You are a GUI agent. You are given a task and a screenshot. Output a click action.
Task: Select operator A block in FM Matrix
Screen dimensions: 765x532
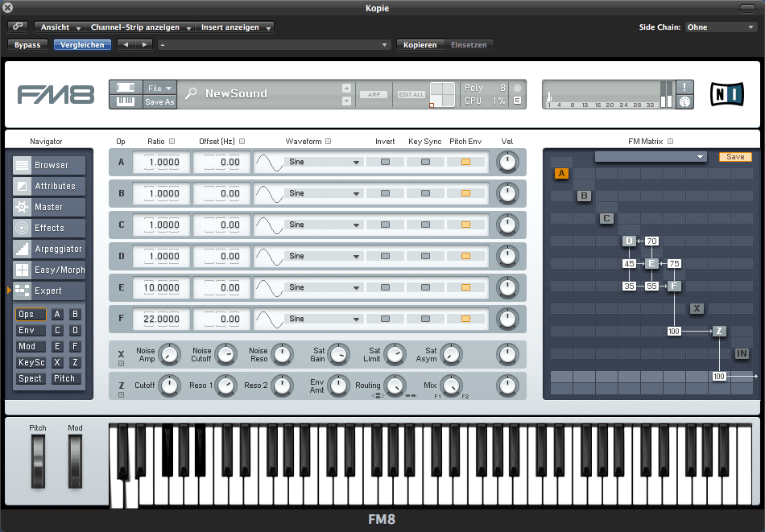click(561, 173)
